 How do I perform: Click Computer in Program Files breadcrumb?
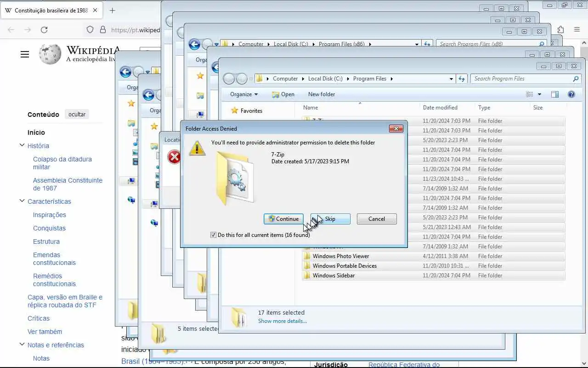(285, 79)
